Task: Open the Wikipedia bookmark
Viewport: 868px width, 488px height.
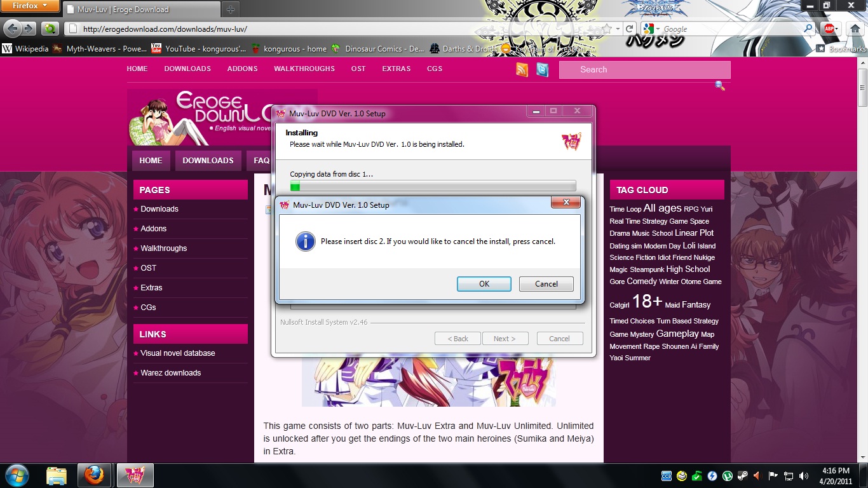Action: pyautogui.click(x=25, y=48)
